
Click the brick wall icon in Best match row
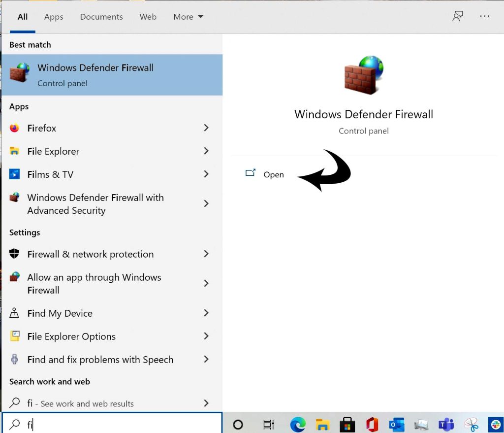coord(20,73)
